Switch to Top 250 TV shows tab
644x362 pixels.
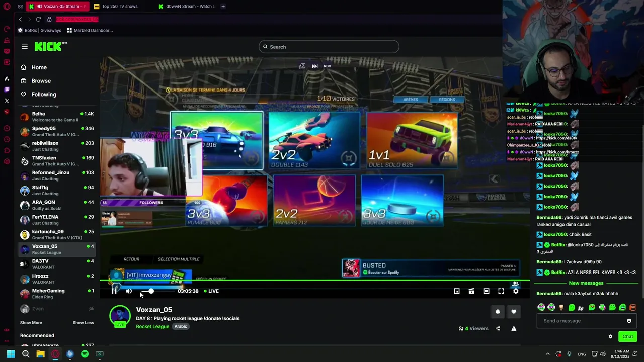120,6
